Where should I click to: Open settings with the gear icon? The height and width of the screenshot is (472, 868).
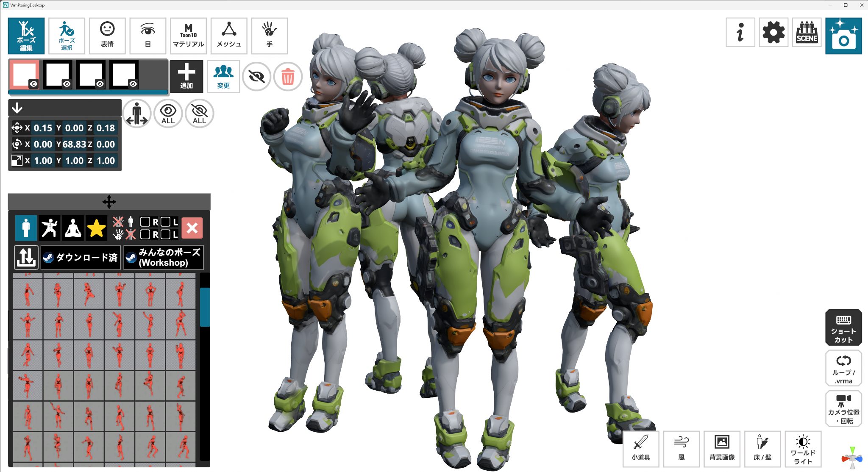point(773,33)
